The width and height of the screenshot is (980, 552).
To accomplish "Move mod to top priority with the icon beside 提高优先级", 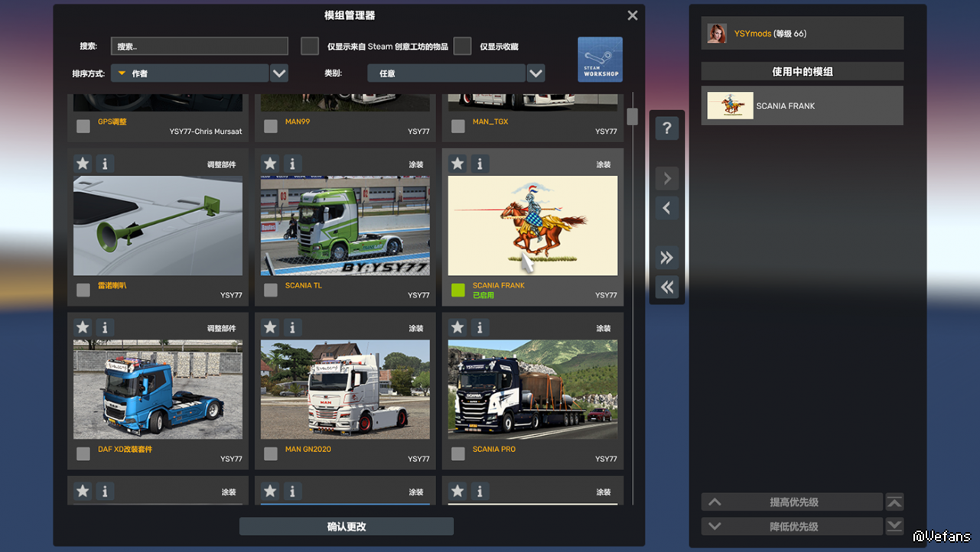I will click(894, 502).
